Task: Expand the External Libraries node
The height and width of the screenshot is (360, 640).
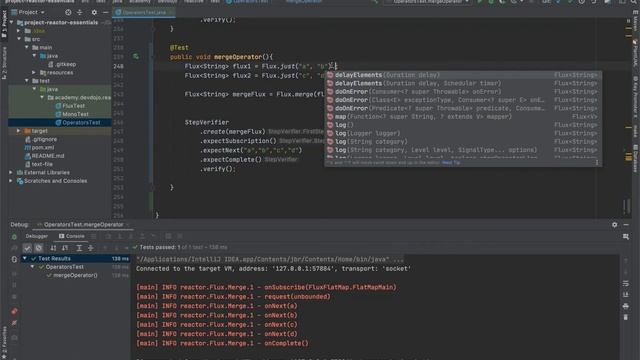Action: coord(11,173)
